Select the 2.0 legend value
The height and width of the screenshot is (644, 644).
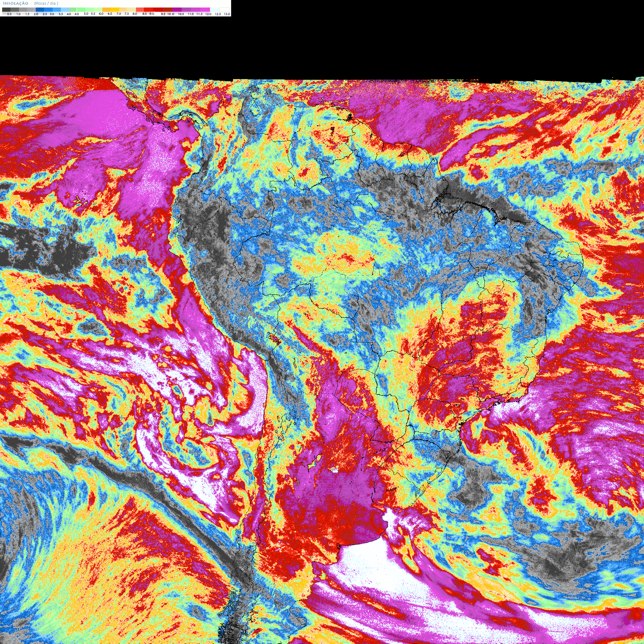point(36,14)
